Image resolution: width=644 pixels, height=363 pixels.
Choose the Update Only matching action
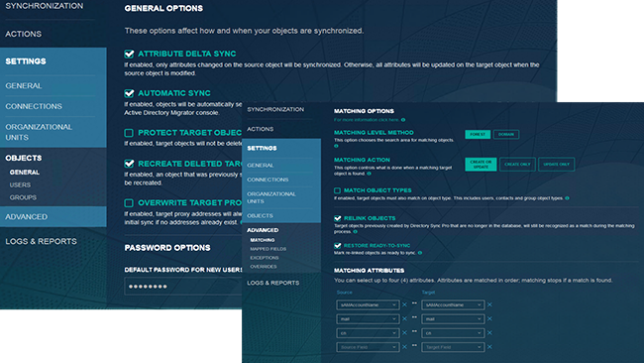point(557,164)
